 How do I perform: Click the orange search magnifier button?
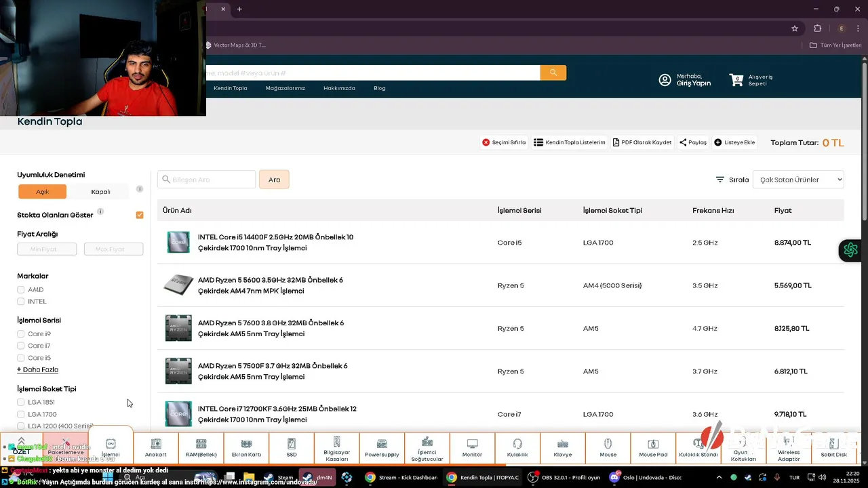(553, 73)
